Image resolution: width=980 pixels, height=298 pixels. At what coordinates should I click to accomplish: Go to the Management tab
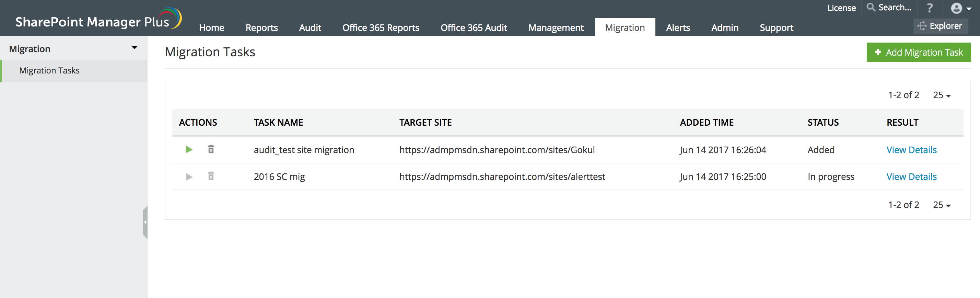556,28
